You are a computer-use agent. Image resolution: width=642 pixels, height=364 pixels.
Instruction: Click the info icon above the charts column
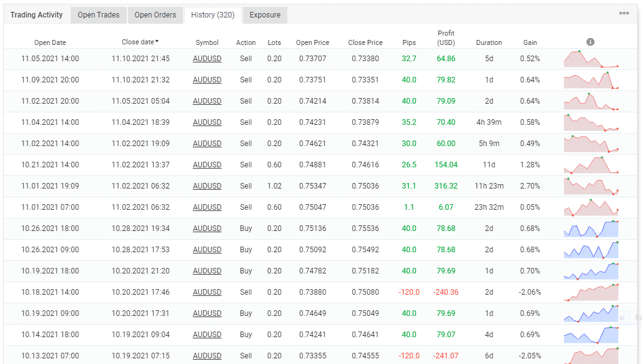point(590,42)
